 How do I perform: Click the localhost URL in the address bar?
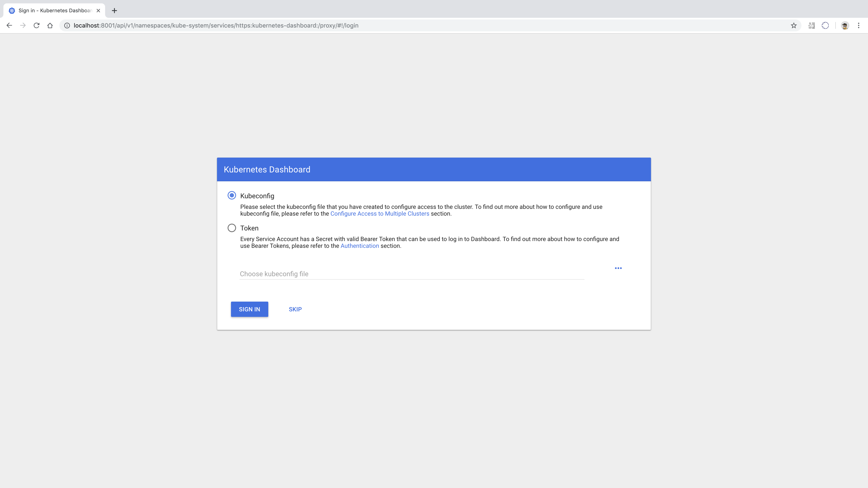coord(216,26)
